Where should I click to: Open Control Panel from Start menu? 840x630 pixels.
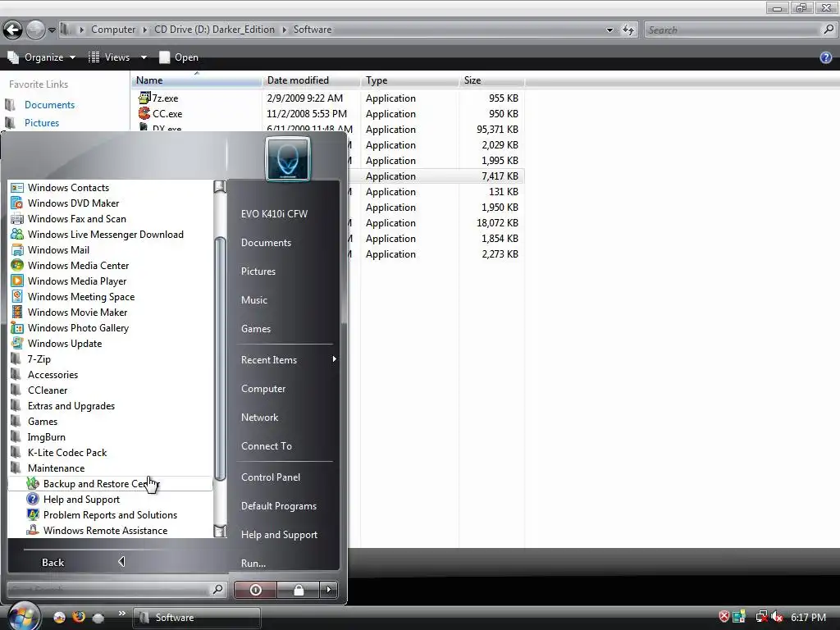click(x=271, y=477)
